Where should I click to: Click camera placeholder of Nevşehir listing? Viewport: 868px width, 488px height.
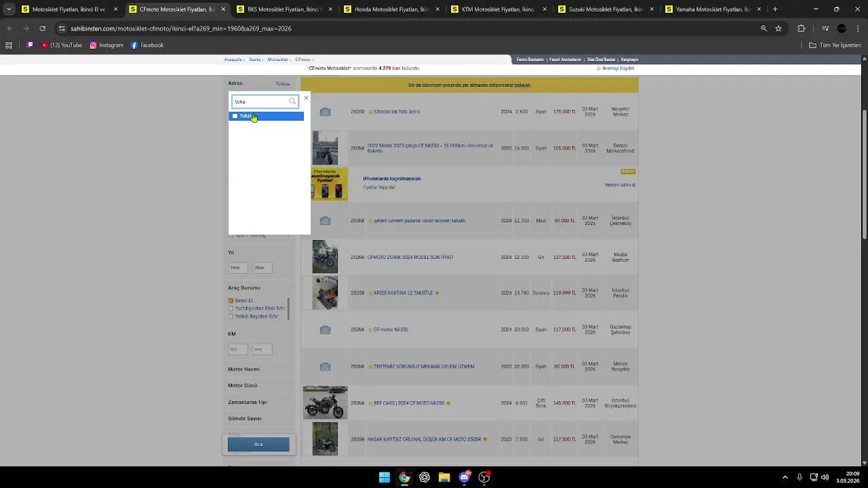(325, 112)
